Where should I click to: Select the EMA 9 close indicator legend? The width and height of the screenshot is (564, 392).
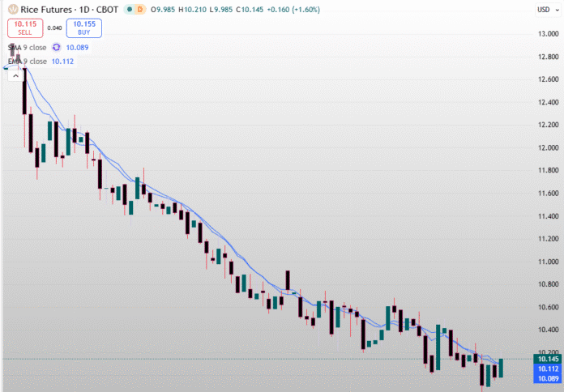click(x=27, y=61)
